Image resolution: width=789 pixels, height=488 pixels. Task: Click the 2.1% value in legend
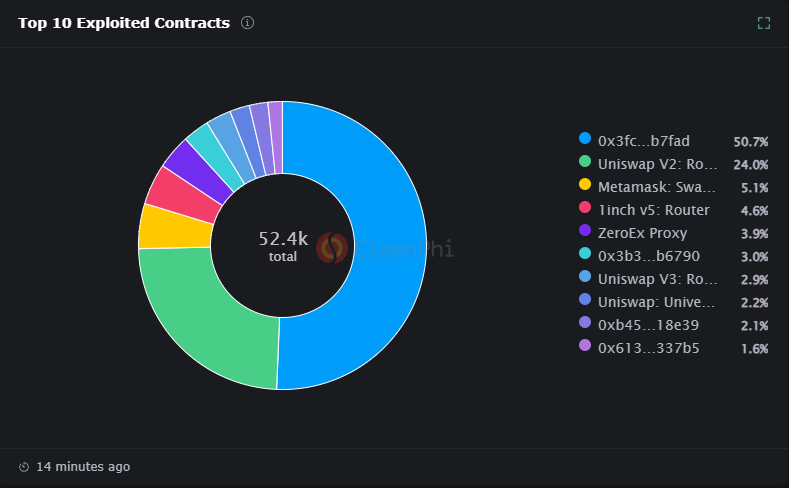[754, 326]
